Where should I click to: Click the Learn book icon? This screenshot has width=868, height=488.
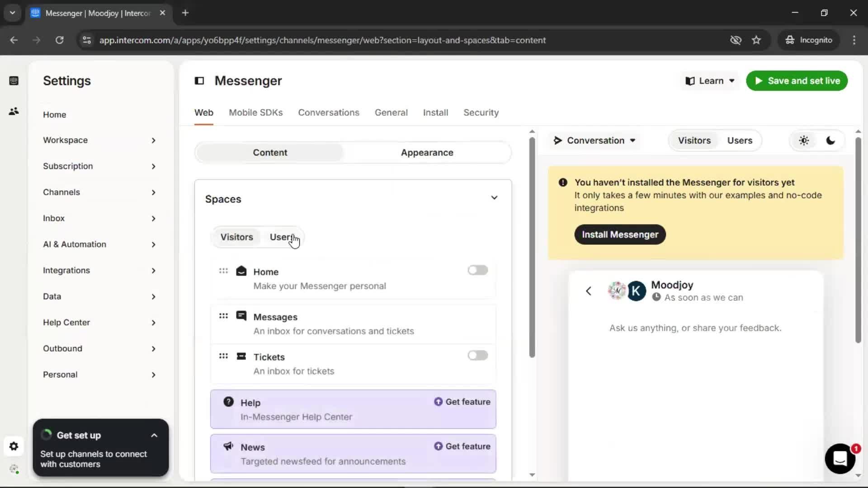[690, 81]
